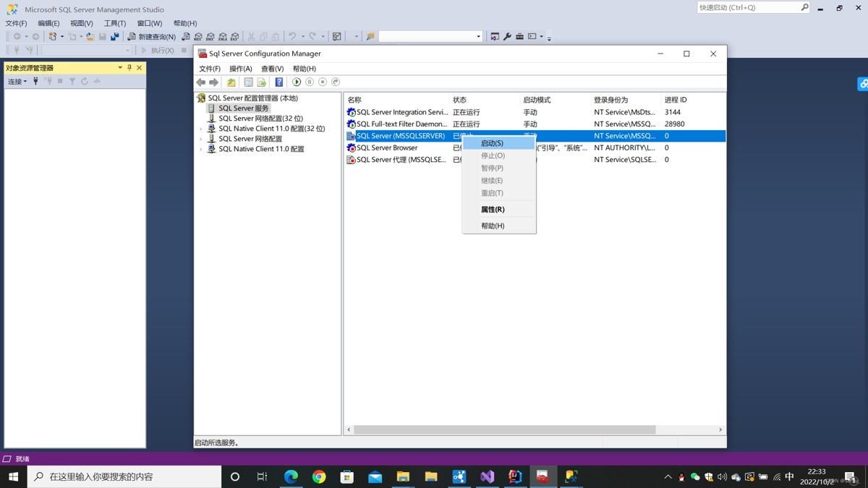
Task: Open the 连接 dropdown in Object Explorer
Action: 17,82
